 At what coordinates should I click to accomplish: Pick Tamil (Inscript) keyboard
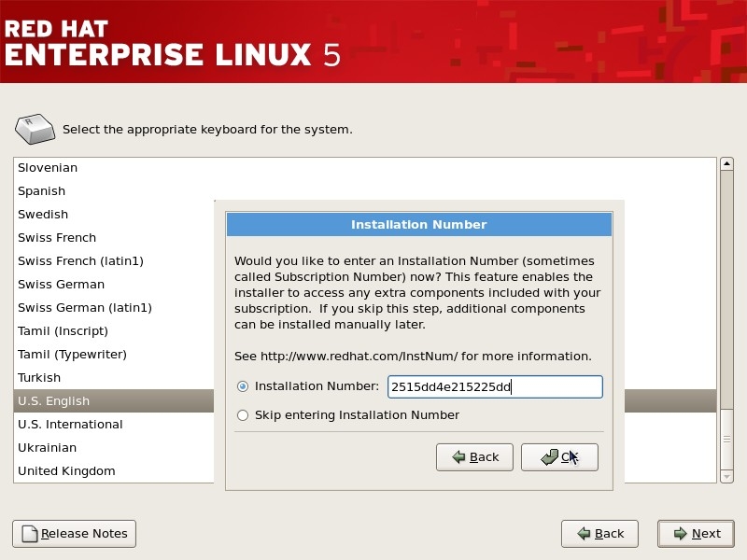tap(114, 331)
